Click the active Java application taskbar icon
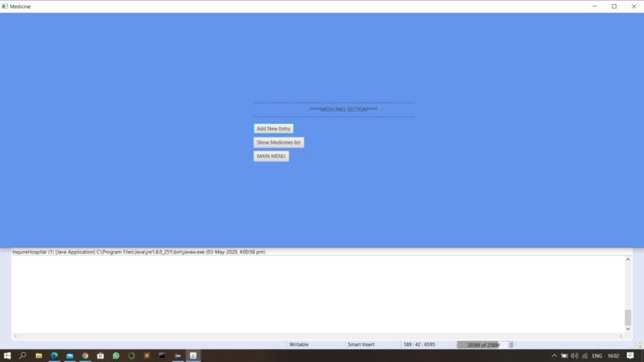This screenshot has height=362, width=644. [193, 356]
